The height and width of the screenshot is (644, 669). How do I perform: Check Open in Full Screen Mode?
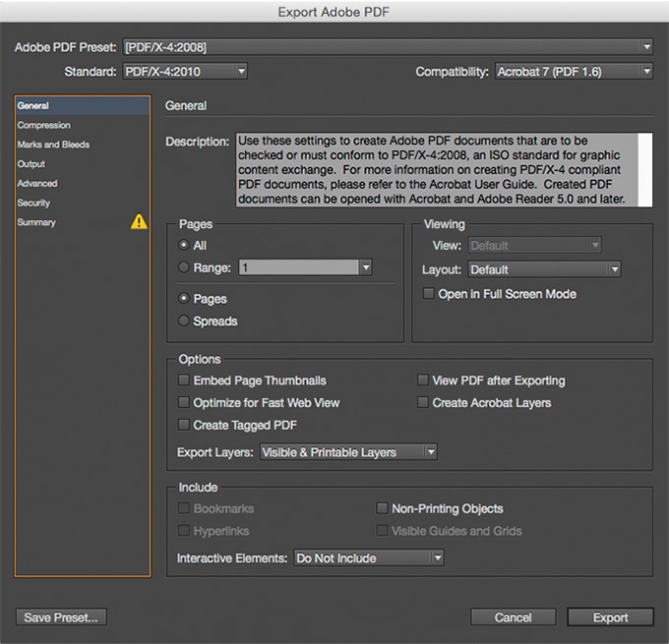coord(428,294)
